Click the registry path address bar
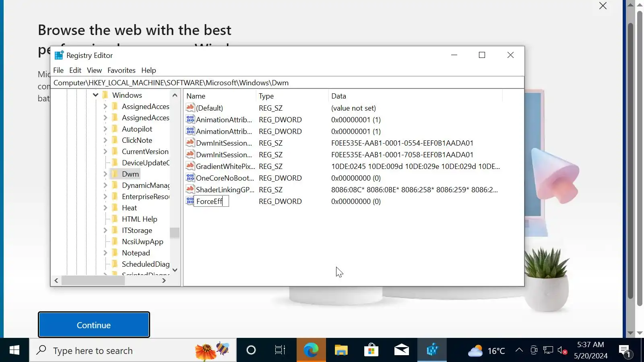 click(x=288, y=82)
